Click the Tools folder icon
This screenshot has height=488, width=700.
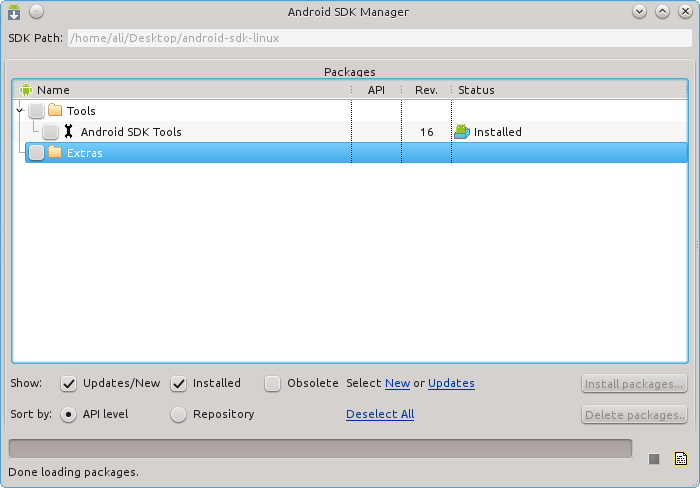(x=55, y=111)
